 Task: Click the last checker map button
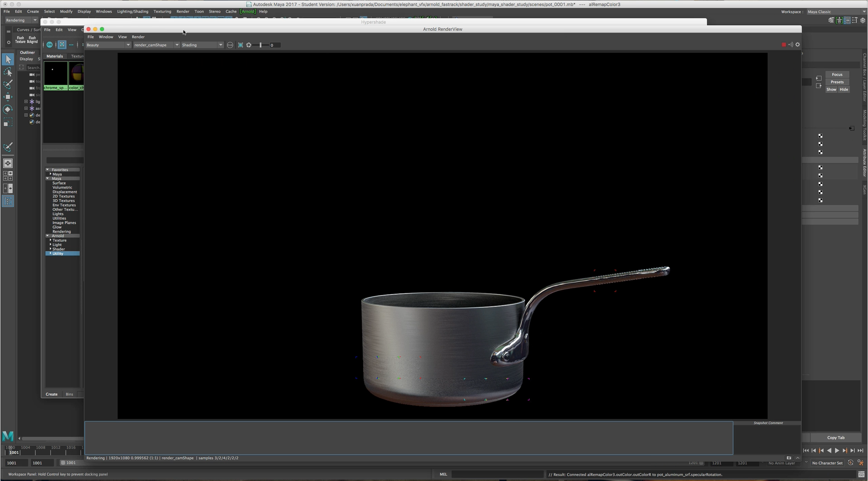(820, 200)
